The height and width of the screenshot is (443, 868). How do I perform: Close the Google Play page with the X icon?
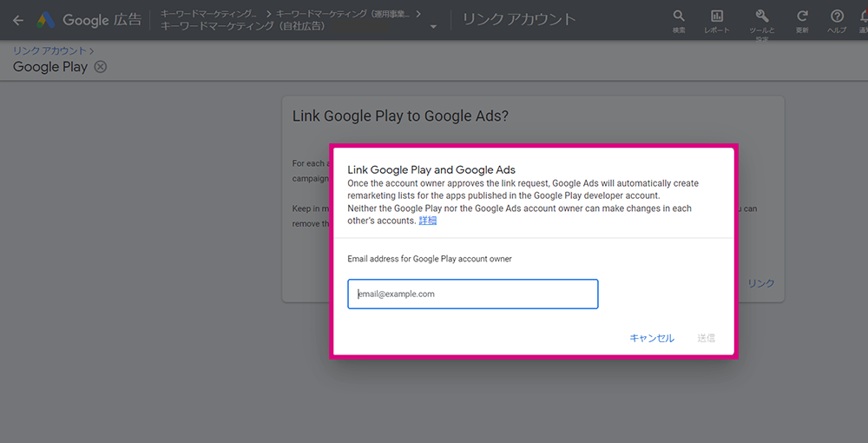click(100, 67)
